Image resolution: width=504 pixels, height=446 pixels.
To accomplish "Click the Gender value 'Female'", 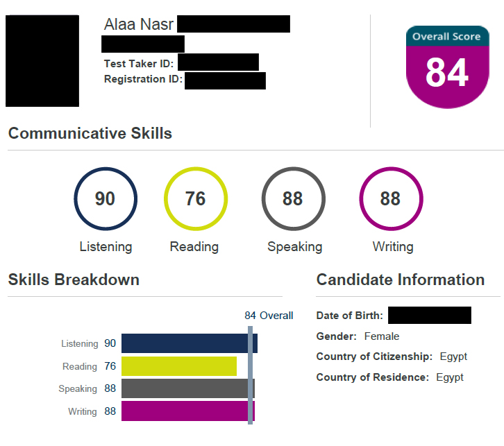I will (382, 336).
